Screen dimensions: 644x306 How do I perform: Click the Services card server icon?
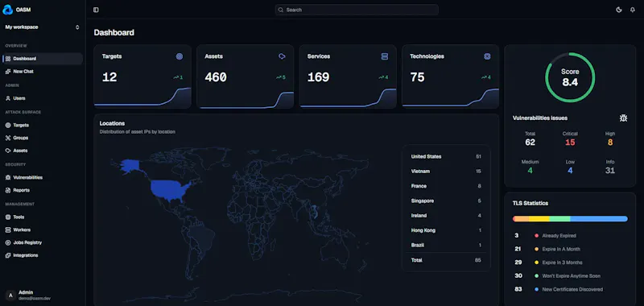(385, 56)
